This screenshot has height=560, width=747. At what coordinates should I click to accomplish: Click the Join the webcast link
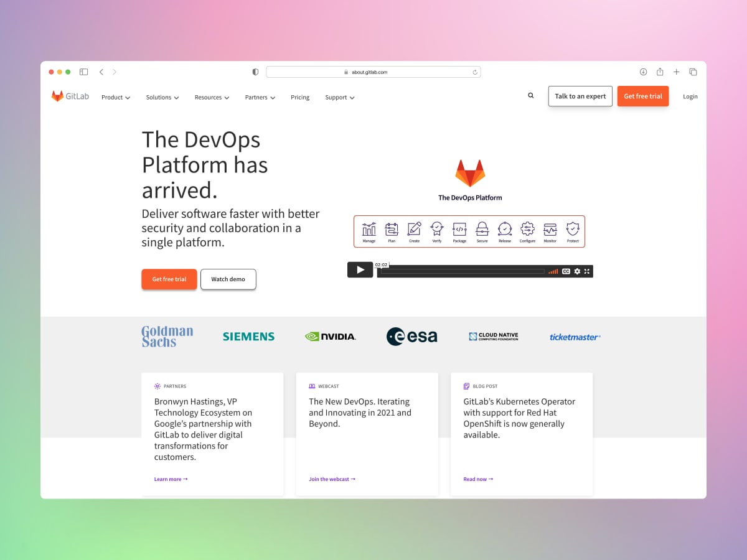[x=332, y=479]
